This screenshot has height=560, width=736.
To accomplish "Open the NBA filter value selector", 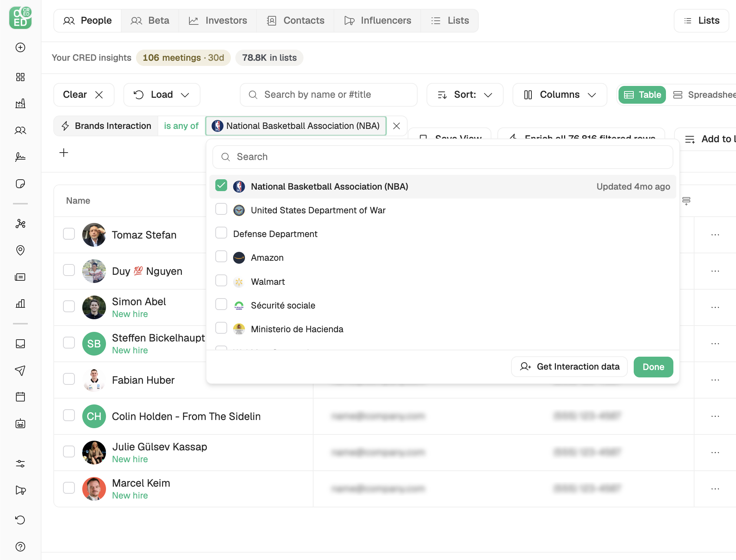I will click(296, 126).
